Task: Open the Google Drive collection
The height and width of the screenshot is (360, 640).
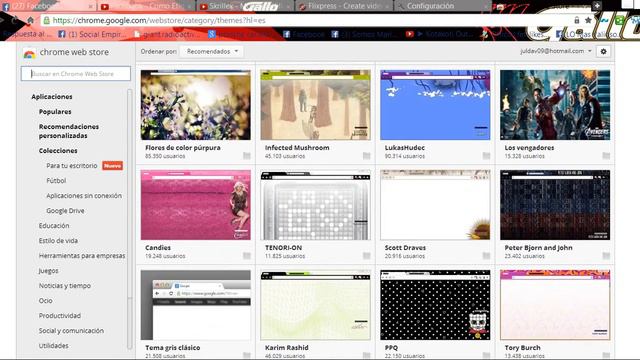Action: point(65,211)
